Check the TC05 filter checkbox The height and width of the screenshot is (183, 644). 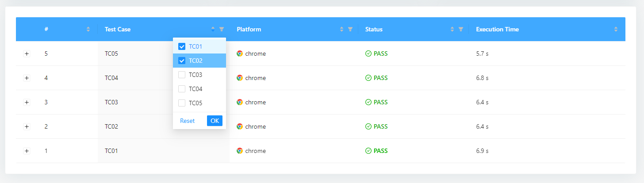click(182, 103)
